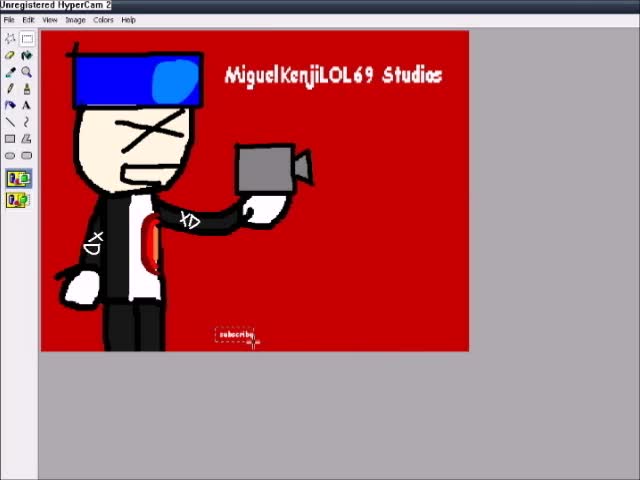Pick the Eraser tool
This screenshot has height=480, width=640.
pos(10,56)
